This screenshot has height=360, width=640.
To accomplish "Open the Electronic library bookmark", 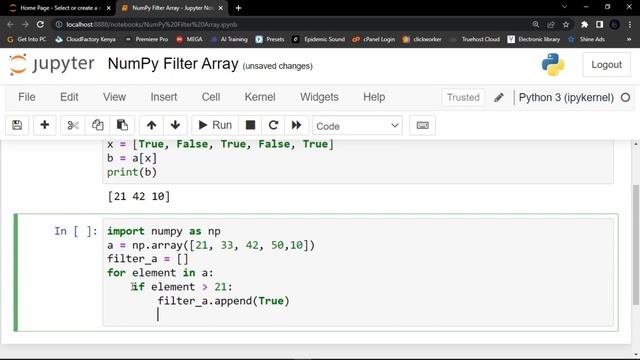I will pyautogui.click(x=533, y=39).
